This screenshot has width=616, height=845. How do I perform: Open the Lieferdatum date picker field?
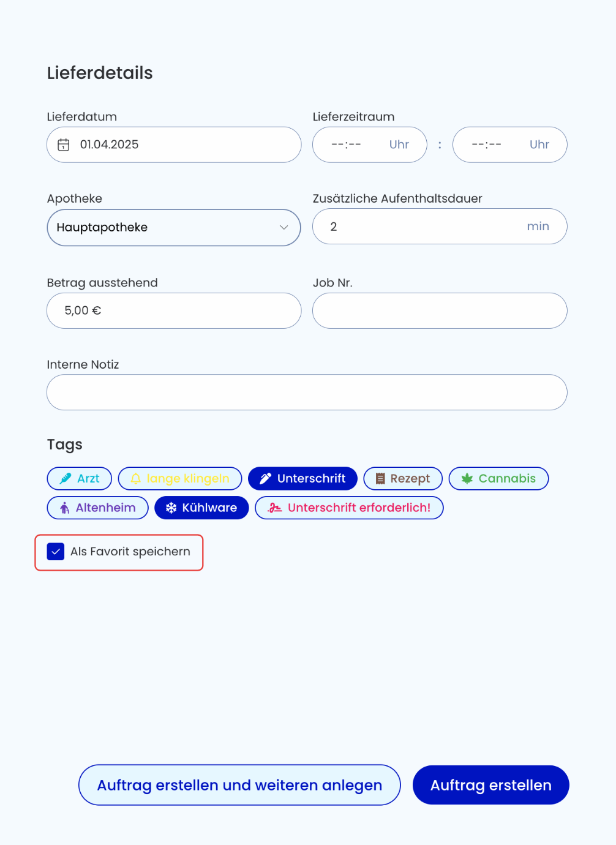click(x=174, y=145)
